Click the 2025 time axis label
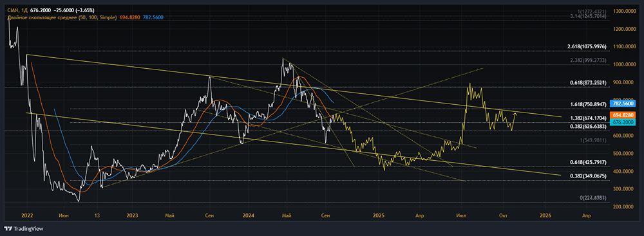 click(378, 215)
